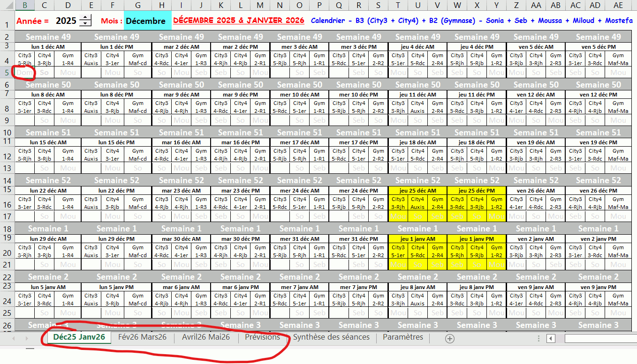Select the yellow jeu 1 janv PM cell

pyautogui.click(x=477, y=239)
